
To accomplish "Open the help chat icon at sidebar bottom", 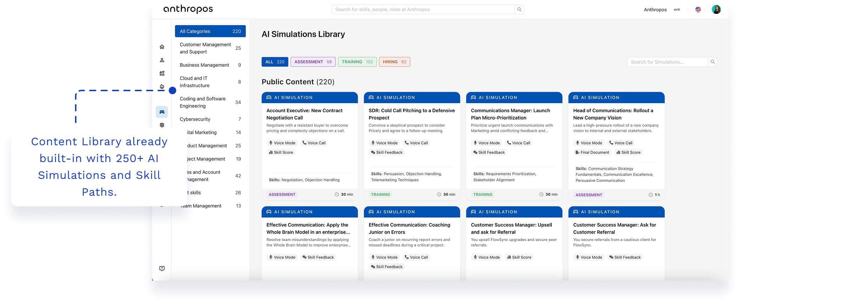I will click(x=162, y=268).
